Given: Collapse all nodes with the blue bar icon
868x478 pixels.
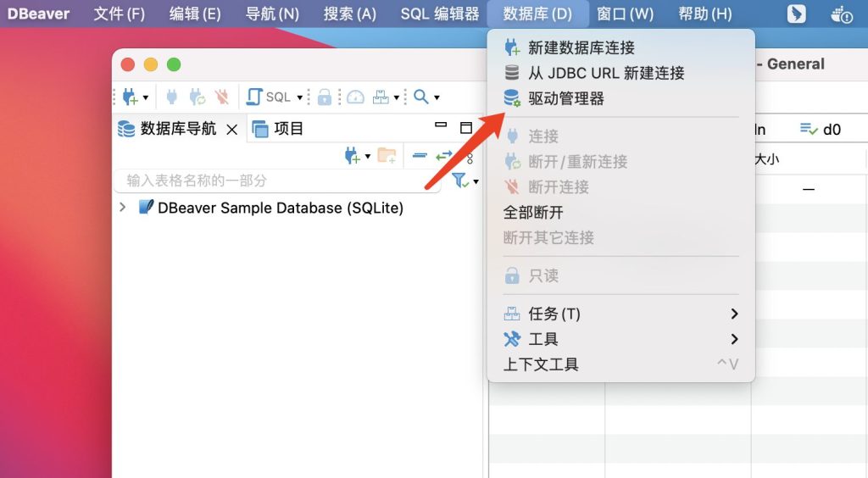Looking at the screenshot, I should [x=420, y=155].
